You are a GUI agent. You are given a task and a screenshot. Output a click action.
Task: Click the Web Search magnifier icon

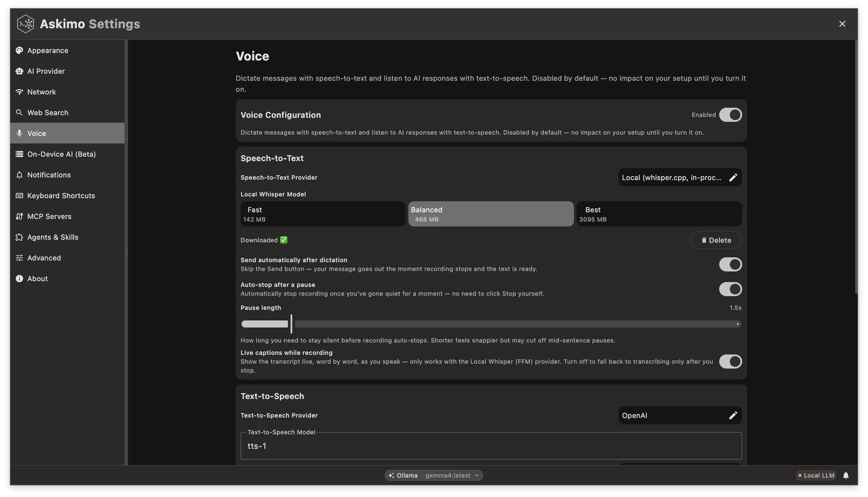coord(19,113)
